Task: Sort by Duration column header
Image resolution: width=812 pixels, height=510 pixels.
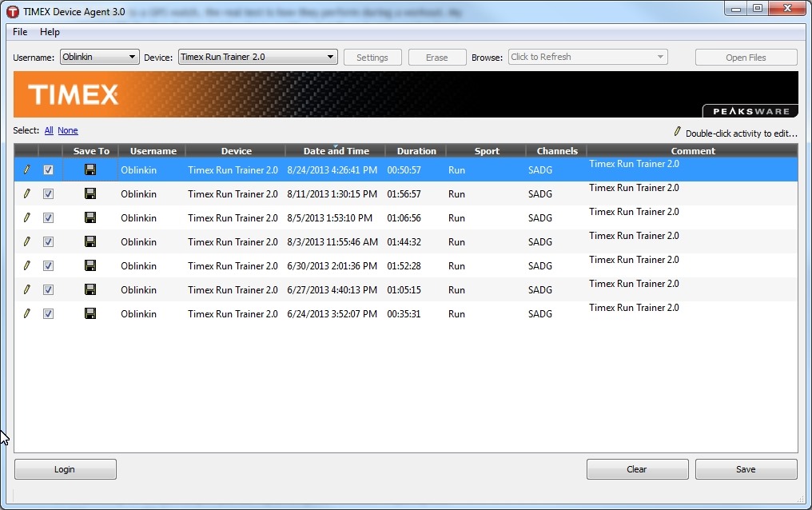Action: coord(416,150)
